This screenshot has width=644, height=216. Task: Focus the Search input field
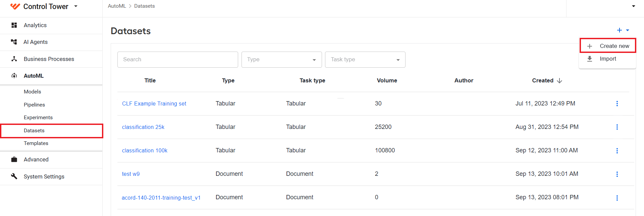[x=178, y=60]
